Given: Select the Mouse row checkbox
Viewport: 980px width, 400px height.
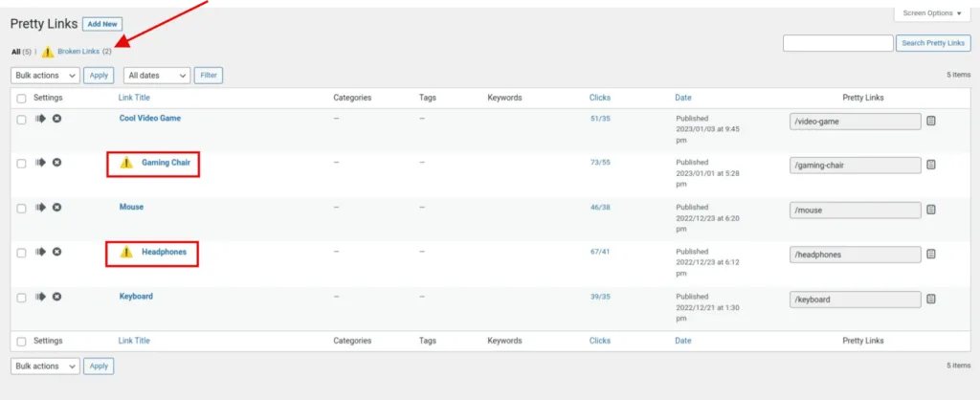Looking at the screenshot, I should [x=22, y=208].
